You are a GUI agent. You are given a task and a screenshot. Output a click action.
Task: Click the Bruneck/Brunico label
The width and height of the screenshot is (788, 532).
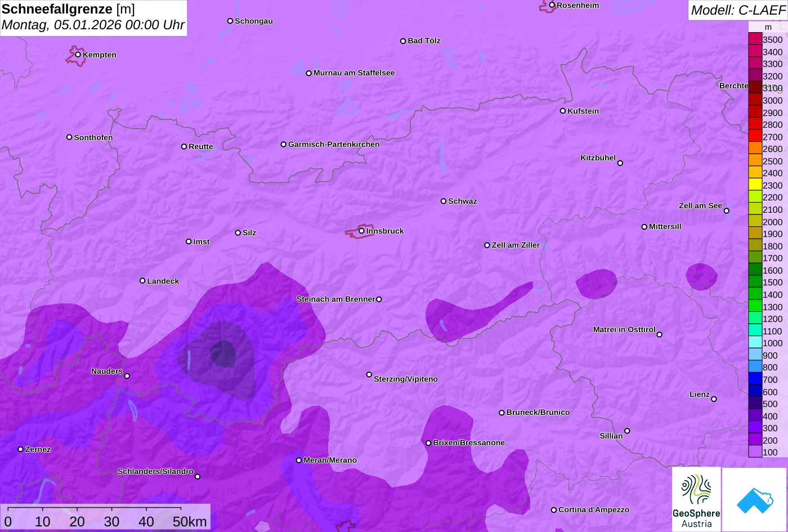[x=538, y=413]
